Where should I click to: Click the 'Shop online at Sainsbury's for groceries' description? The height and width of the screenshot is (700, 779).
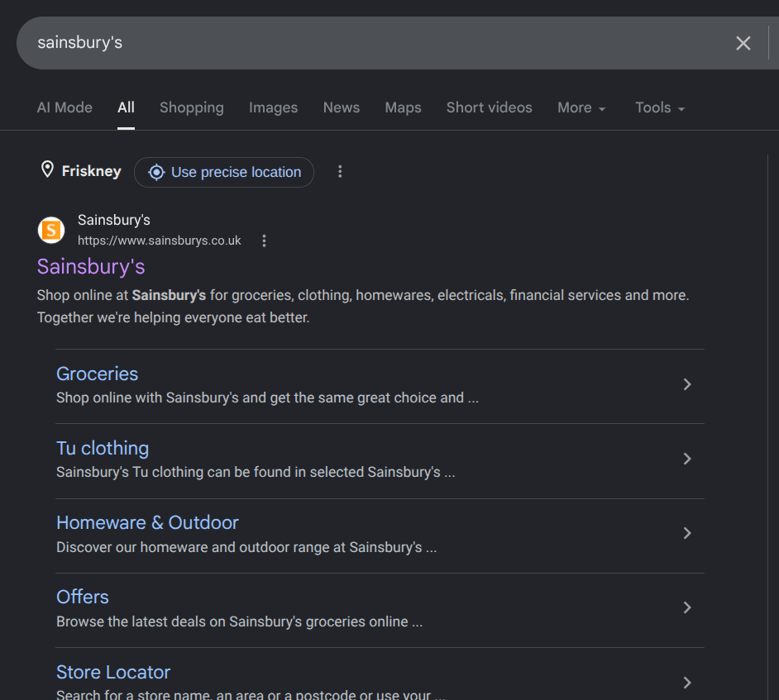tap(363, 307)
